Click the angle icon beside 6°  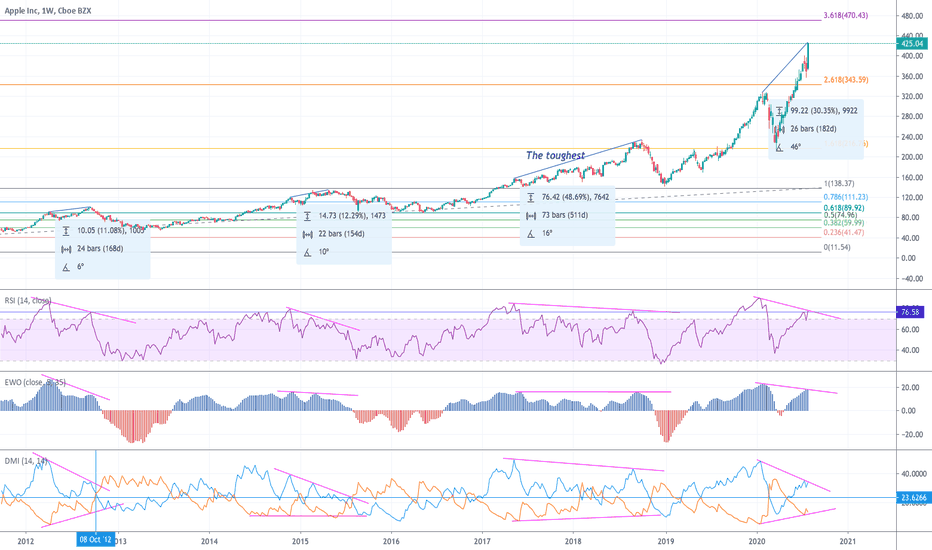[66, 267]
